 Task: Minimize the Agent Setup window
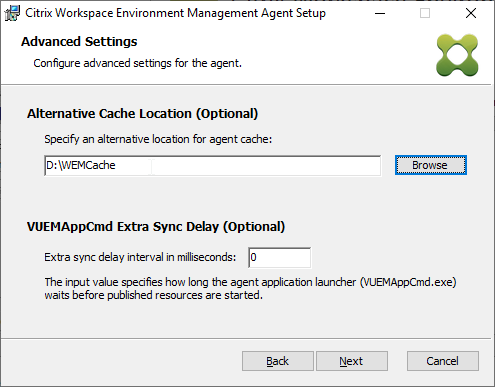[x=380, y=13]
